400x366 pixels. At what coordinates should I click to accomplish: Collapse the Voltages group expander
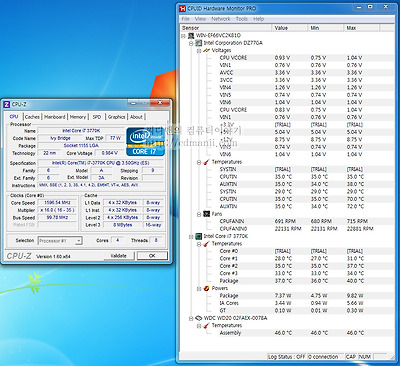199,51
